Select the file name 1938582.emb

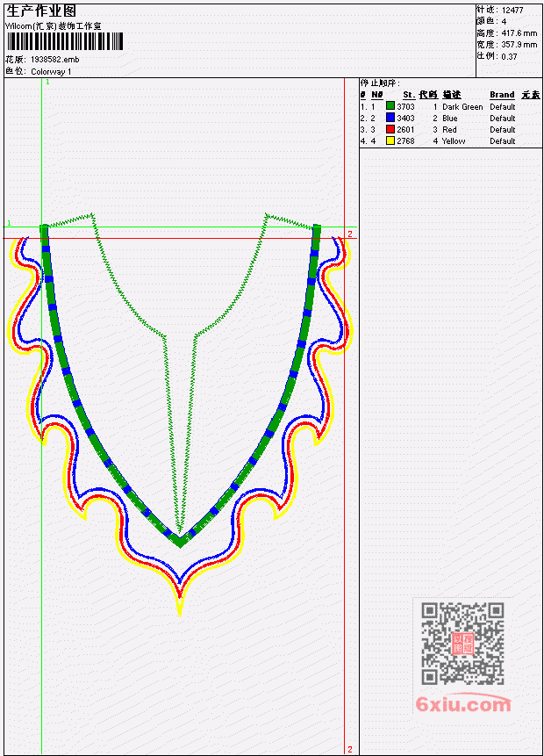pos(55,60)
